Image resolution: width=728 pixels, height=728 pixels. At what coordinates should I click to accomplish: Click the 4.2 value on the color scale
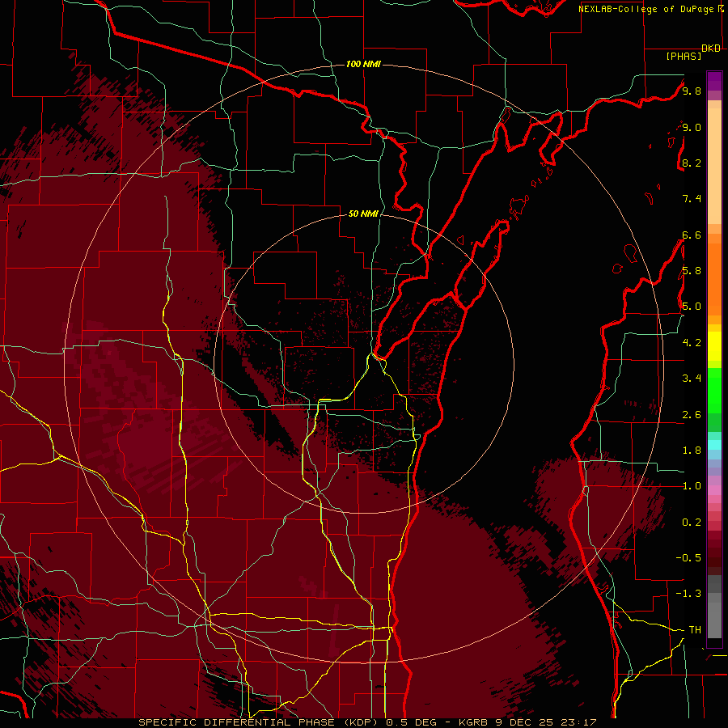pos(692,343)
